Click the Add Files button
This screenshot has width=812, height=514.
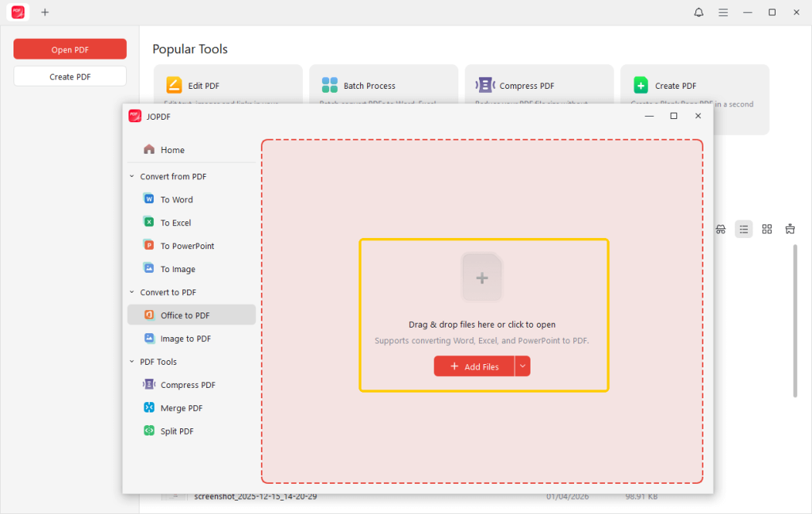click(474, 366)
